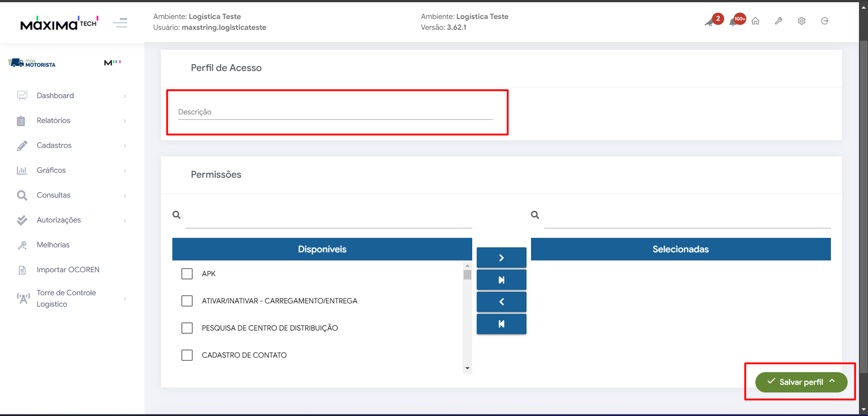Viewport: 868px width, 416px height.
Task: Expand the Relatórios sidebar menu
Action: tap(53, 121)
